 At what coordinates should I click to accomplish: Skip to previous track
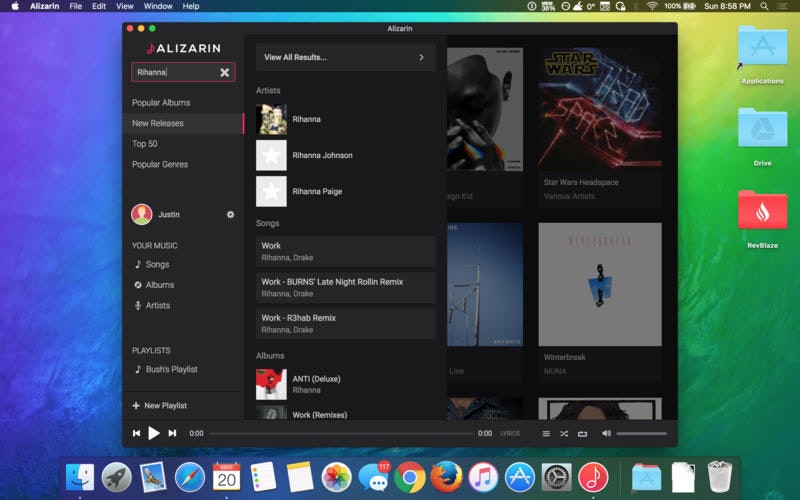136,433
